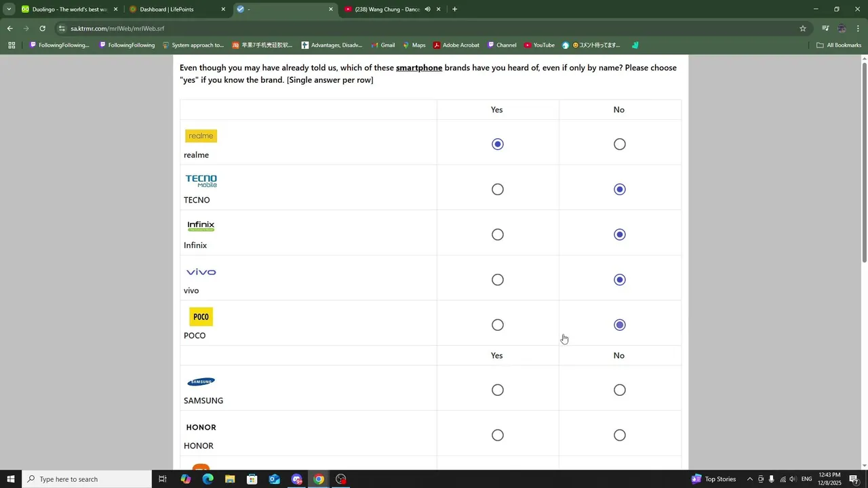
Task: Mute the Wang Chung tab audio icon
Action: coord(427,9)
